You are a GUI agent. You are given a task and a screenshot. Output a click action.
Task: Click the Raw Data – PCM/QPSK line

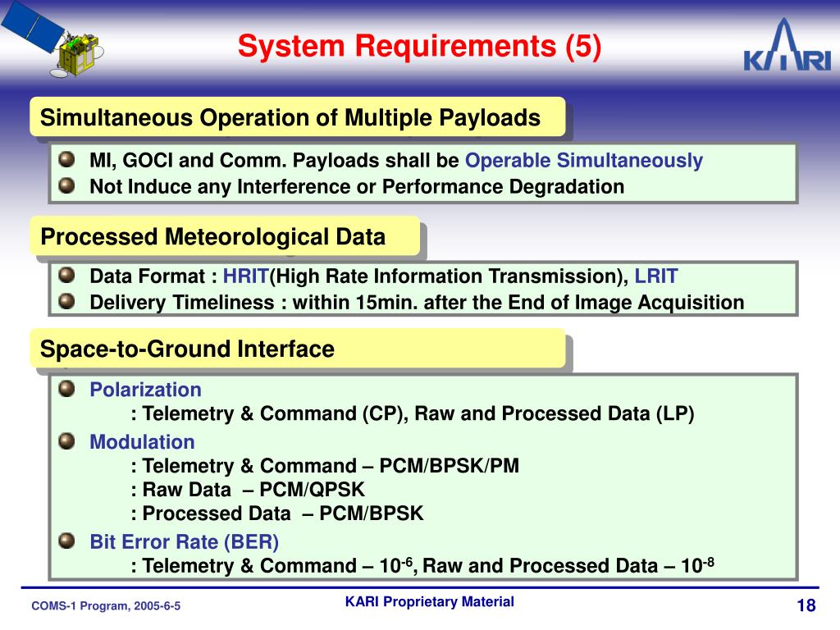tap(248, 490)
